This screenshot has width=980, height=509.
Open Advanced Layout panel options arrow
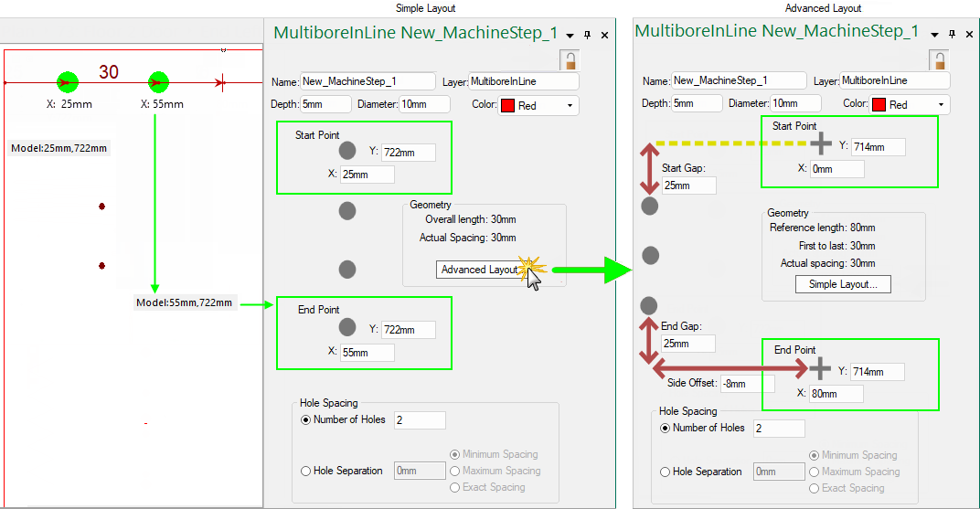click(933, 35)
